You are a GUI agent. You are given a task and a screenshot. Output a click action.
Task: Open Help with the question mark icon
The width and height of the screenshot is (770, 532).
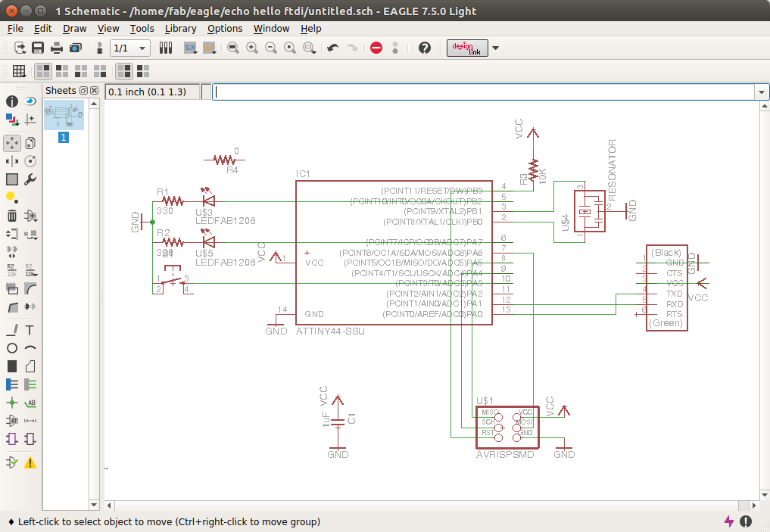[x=425, y=48]
